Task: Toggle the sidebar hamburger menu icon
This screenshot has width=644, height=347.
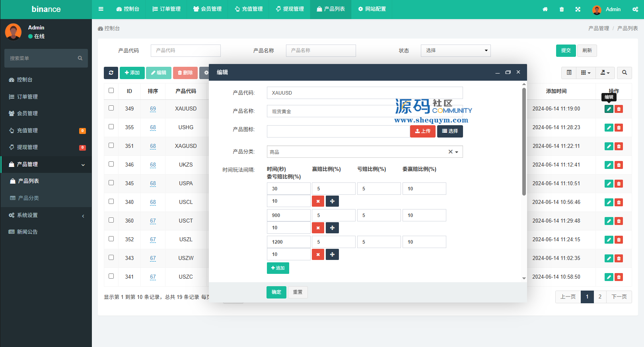Action: coord(101,9)
